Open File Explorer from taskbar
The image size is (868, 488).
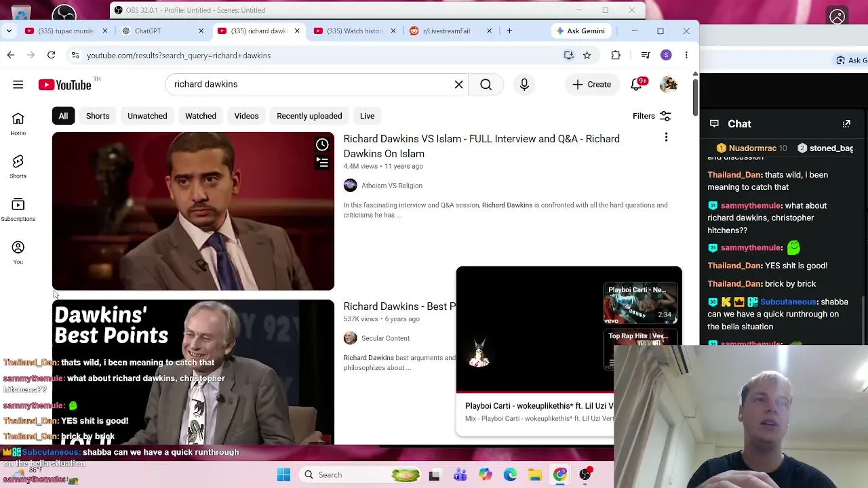click(x=535, y=474)
